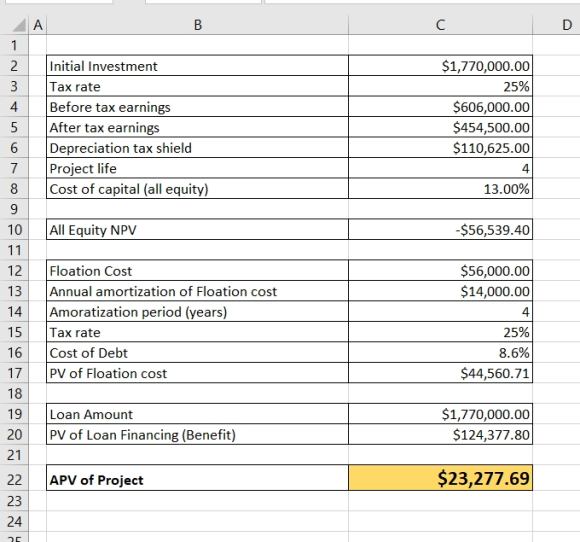Viewport: 580px width, 542px height.
Task: Click the 'Initial Investment' label cell
Action: pos(198,66)
